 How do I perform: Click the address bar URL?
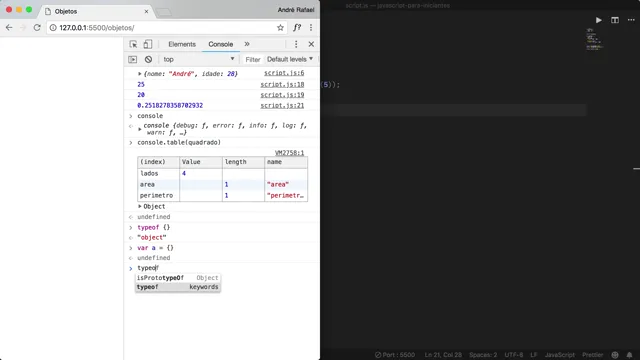[97, 28]
